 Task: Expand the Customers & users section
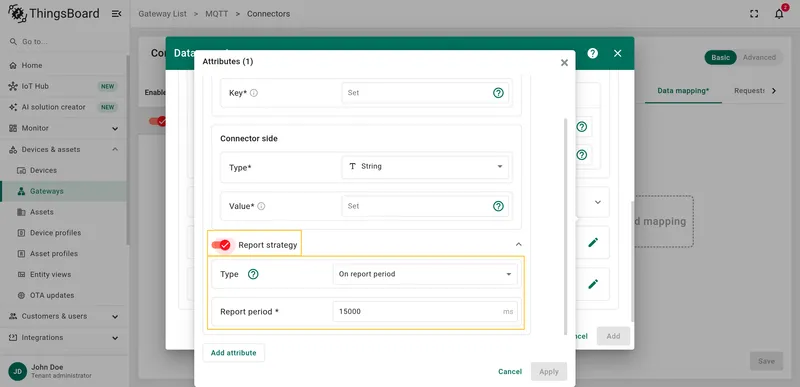pyautogui.click(x=115, y=317)
